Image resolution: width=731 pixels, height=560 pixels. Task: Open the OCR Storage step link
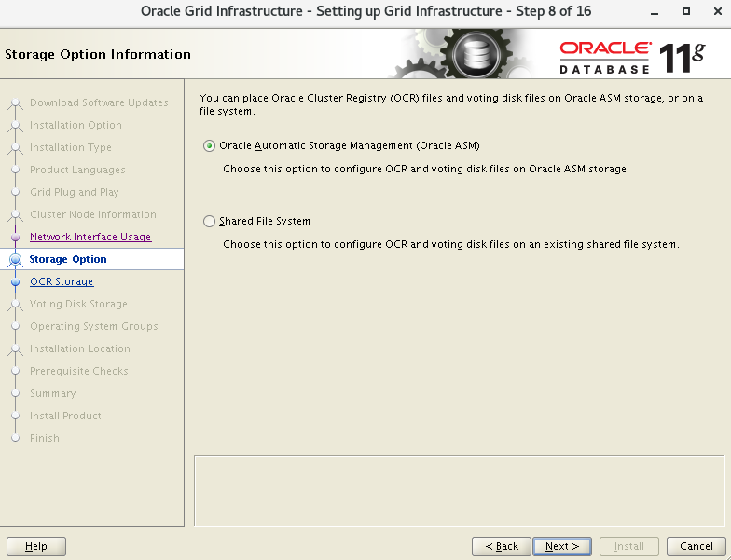pos(62,281)
